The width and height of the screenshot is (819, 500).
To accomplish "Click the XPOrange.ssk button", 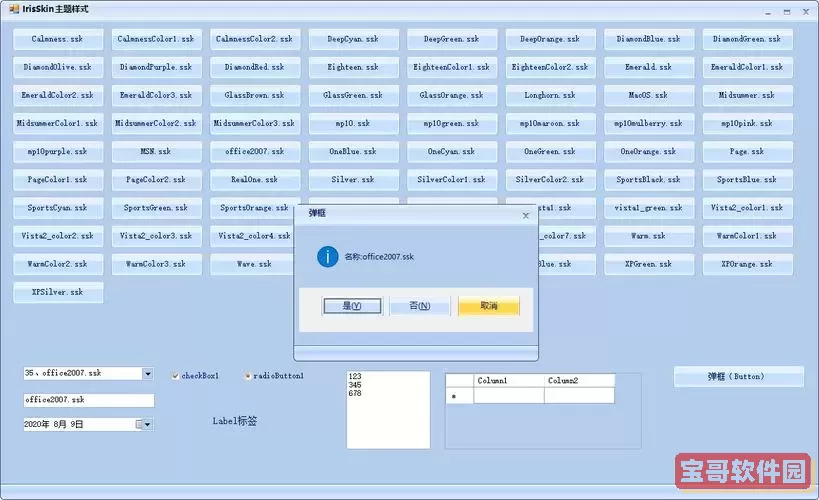I will pos(747,265).
